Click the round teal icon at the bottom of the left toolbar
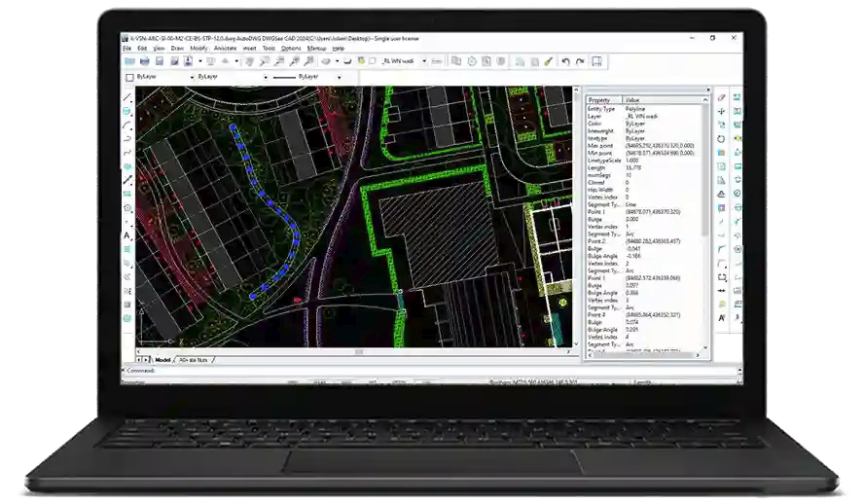The height and width of the screenshot is (504, 864). [x=127, y=318]
